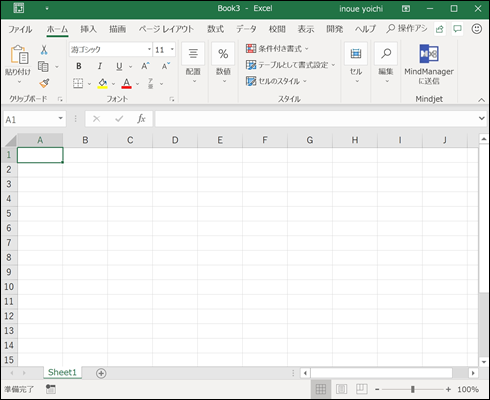The height and width of the screenshot is (400, 490).
Task: Select the Format Painter brush icon
Action: pos(44,83)
